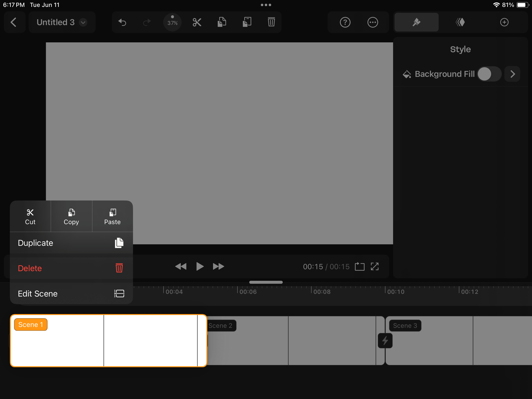Click the cut tool in toolbar
The height and width of the screenshot is (399, 532).
pyautogui.click(x=197, y=22)
